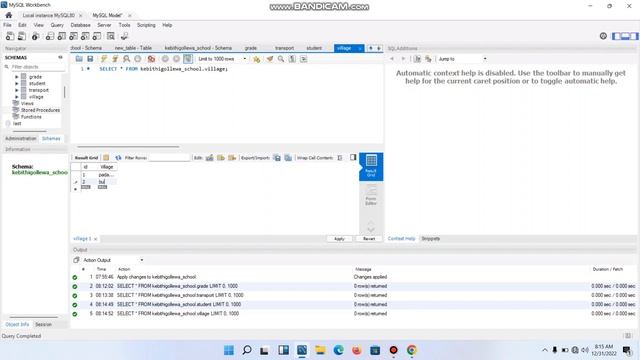Expand the village table node

(17, 97)
